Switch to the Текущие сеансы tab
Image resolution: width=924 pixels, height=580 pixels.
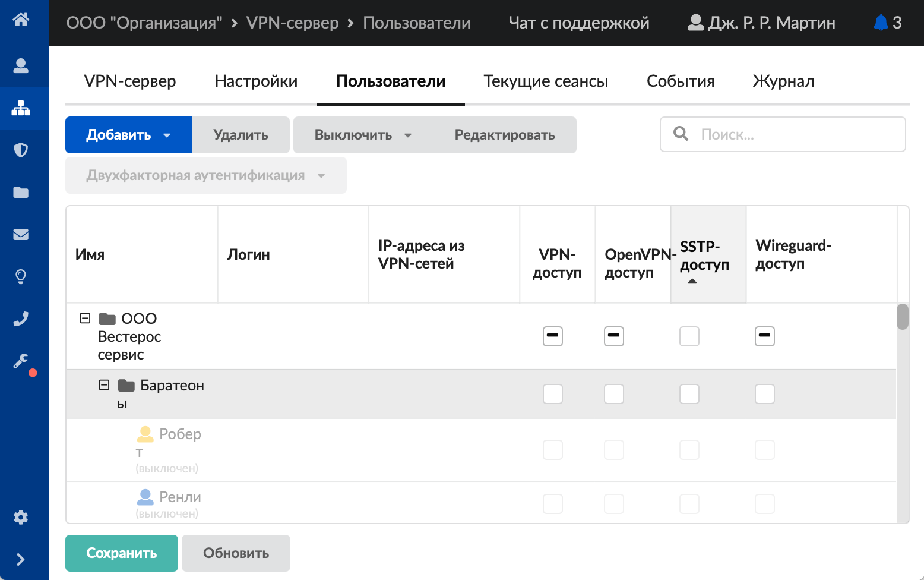(546, 81)
